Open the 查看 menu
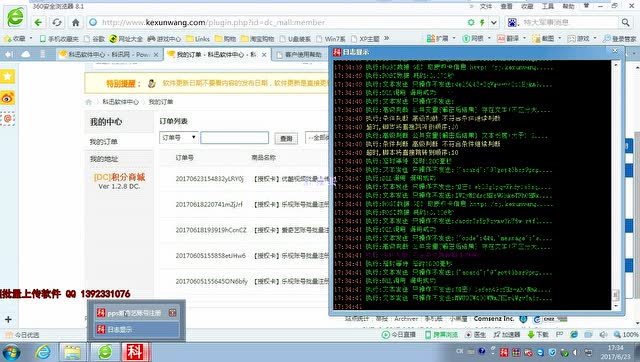 click(506, 7)
